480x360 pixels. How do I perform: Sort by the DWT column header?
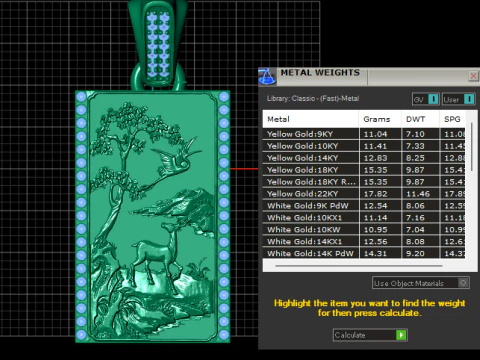pyautogui.click(x=420, y=119)
